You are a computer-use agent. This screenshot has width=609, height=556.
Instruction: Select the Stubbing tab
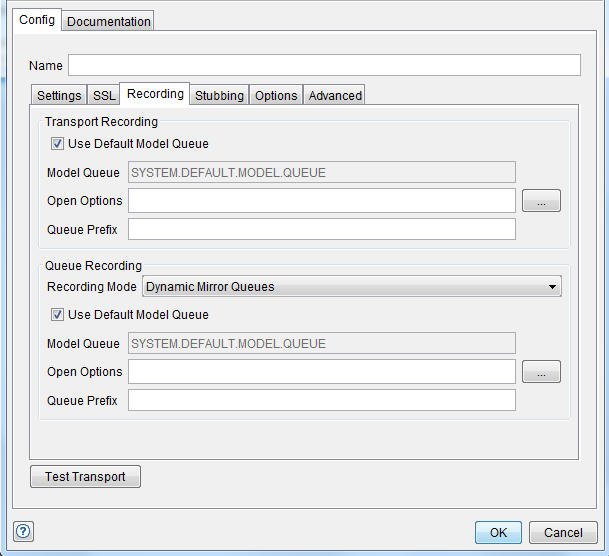(219, 96)
